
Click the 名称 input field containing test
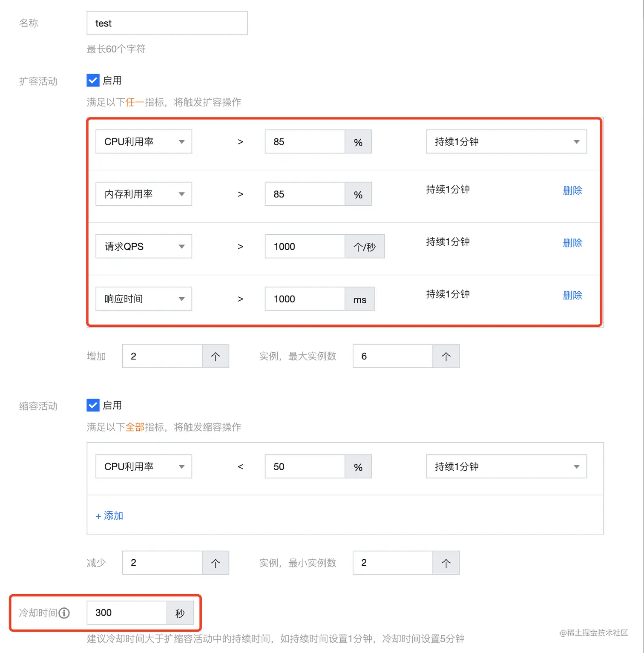[x=167, y=23]
